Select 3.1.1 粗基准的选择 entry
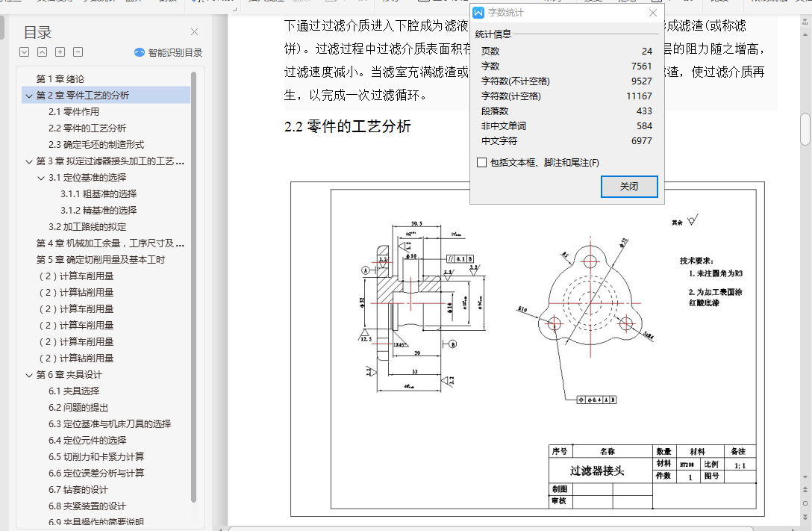812x531 pixels. point(99,193)
